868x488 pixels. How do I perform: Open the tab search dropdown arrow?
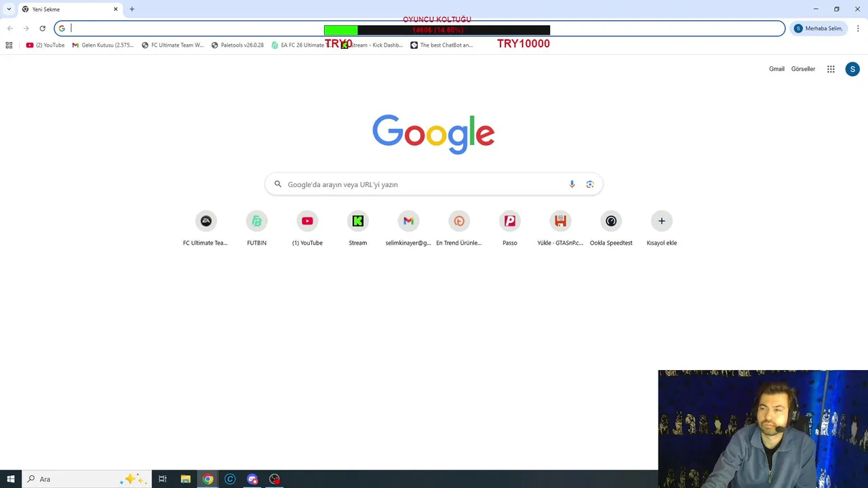pyautogui.click(x=9, y=9)
